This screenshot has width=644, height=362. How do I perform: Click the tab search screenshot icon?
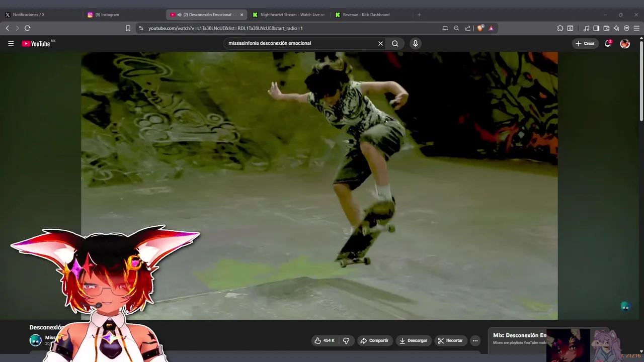click(x=570, y=28)
